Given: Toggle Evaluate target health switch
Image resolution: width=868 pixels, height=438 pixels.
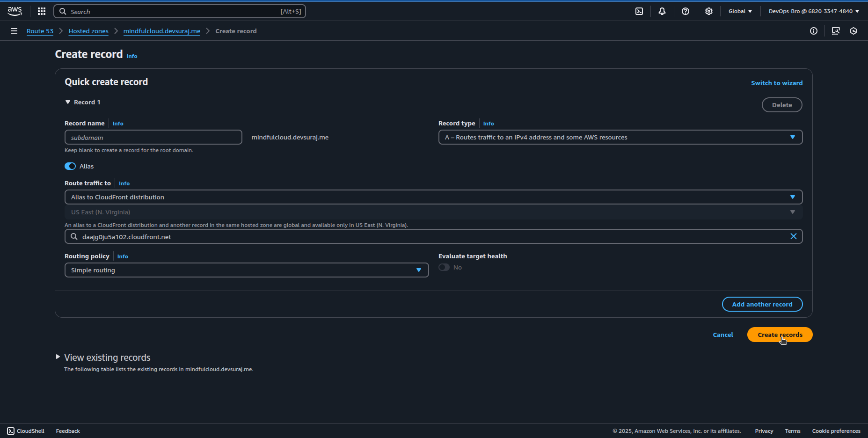Looking at the screenshot, I should (x=444, y=267).
